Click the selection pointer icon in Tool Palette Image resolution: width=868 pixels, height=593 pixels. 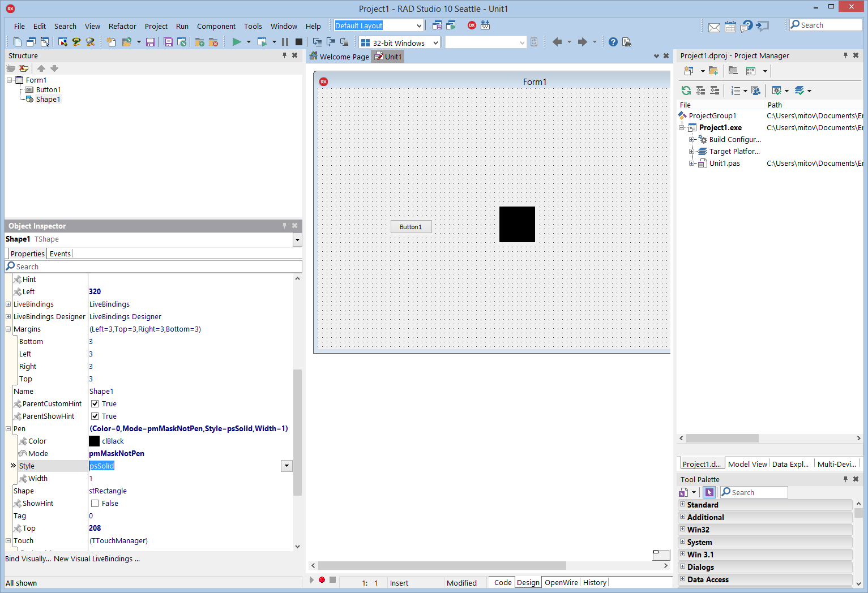coord(709,492)
